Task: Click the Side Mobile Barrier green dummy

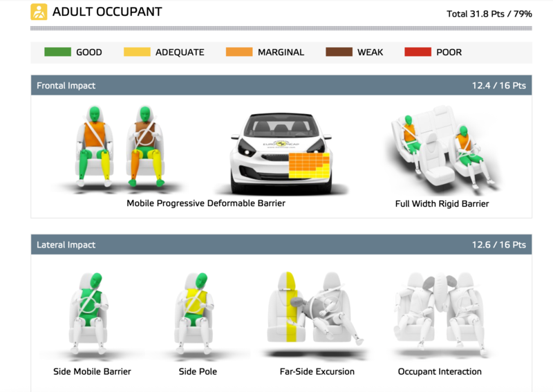Action: click(89, 313)
